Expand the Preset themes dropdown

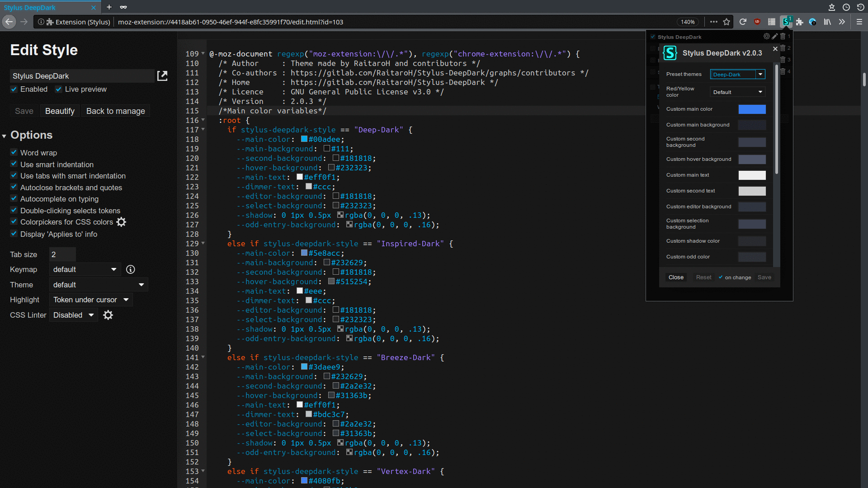[737, 74]
